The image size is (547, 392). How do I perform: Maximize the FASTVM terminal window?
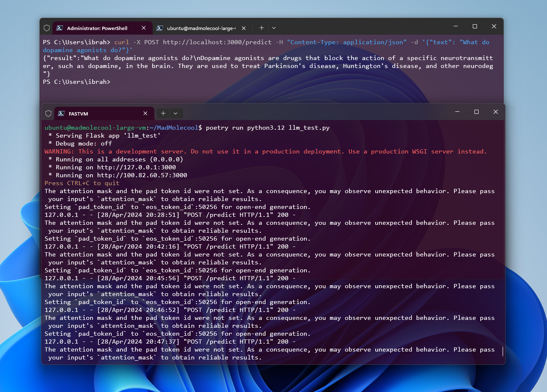coord(477,112)
